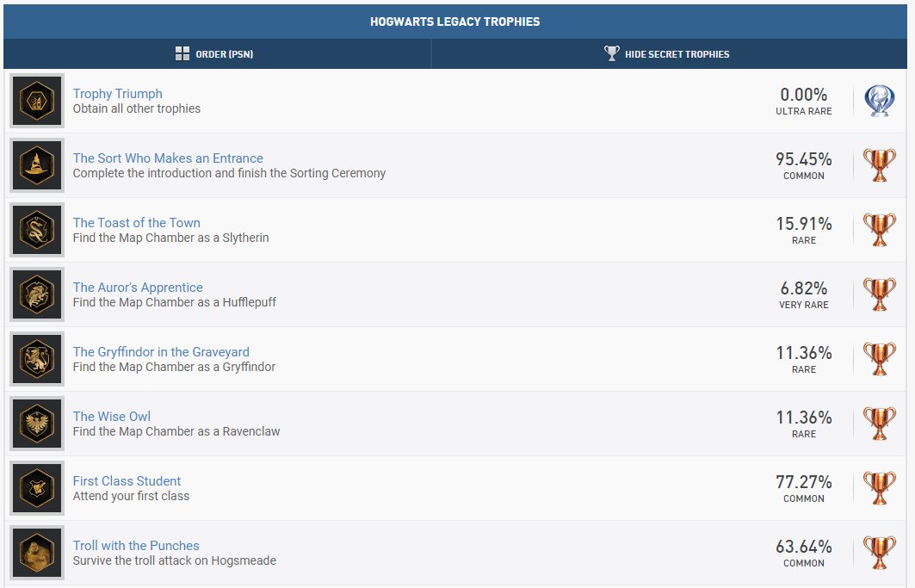Click the 6.82% Very Rare value

[x=804, y=295]
